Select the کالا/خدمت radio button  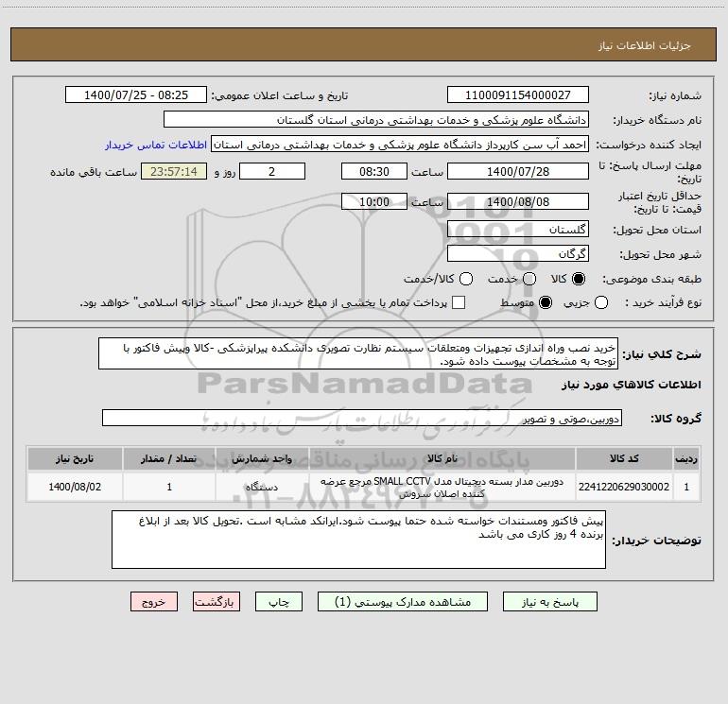coord(466,279)
